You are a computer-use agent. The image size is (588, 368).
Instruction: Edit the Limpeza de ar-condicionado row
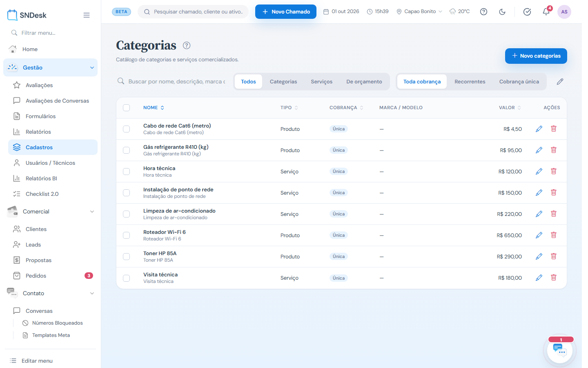tap(539, 214)
